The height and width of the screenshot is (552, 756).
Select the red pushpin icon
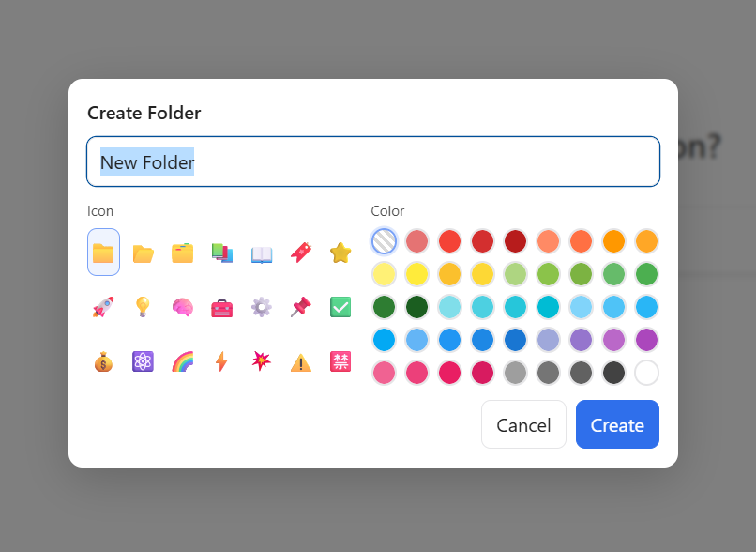click(x=300, y=307)
